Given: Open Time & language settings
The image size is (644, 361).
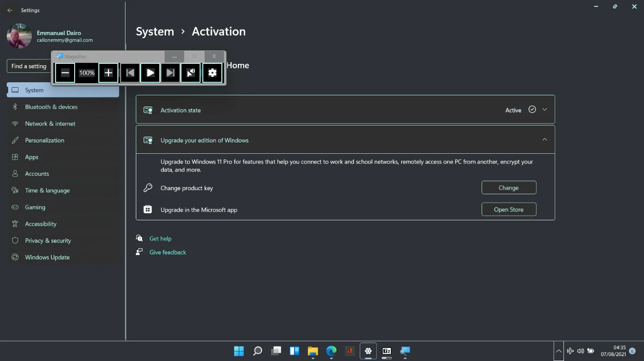Looking at the screenshot, I should [63, 190].
